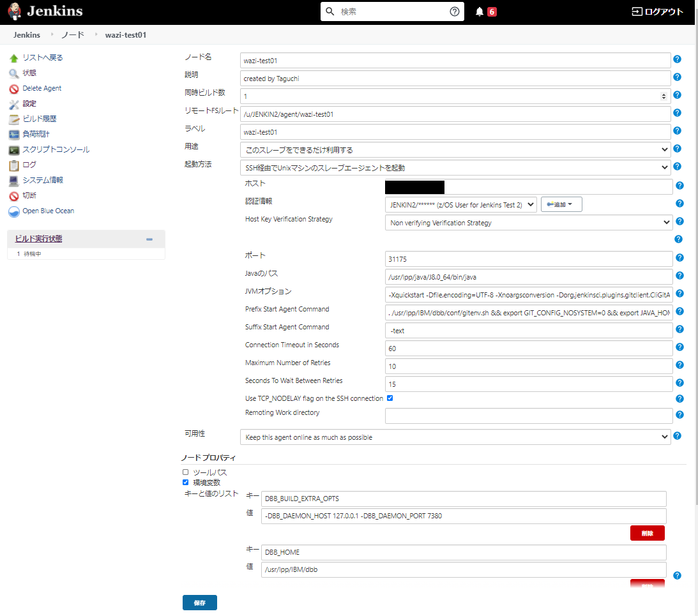Go to wazi-test01 breadcrumb
The height and width of the screenshot is (616, 698).
tap(126, 34)
